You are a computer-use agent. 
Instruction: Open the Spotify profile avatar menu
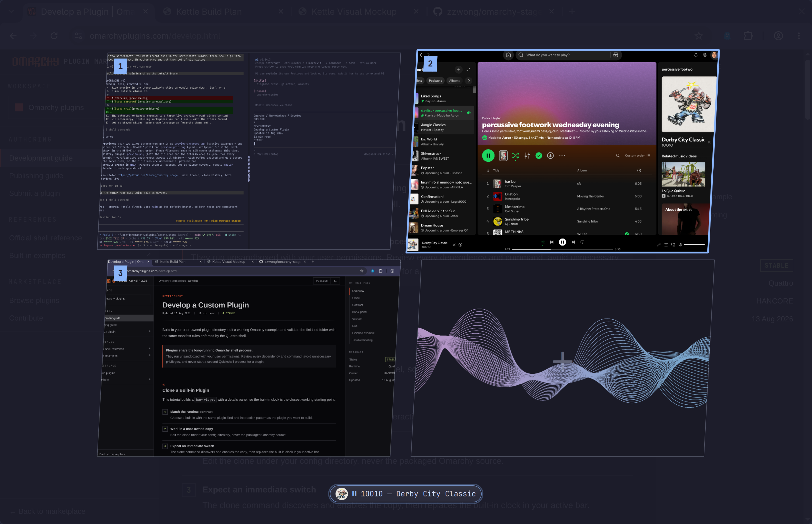pyautogui.click(x=714, y=55)
